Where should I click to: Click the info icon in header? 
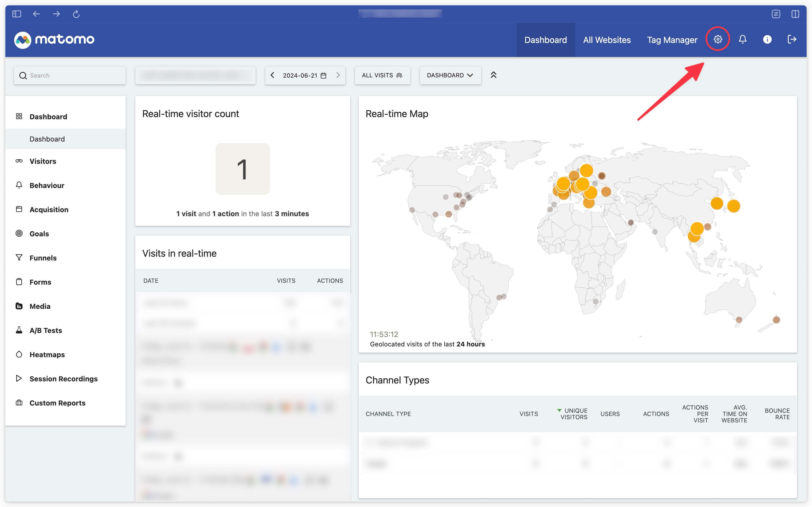[x=767, y=39]
